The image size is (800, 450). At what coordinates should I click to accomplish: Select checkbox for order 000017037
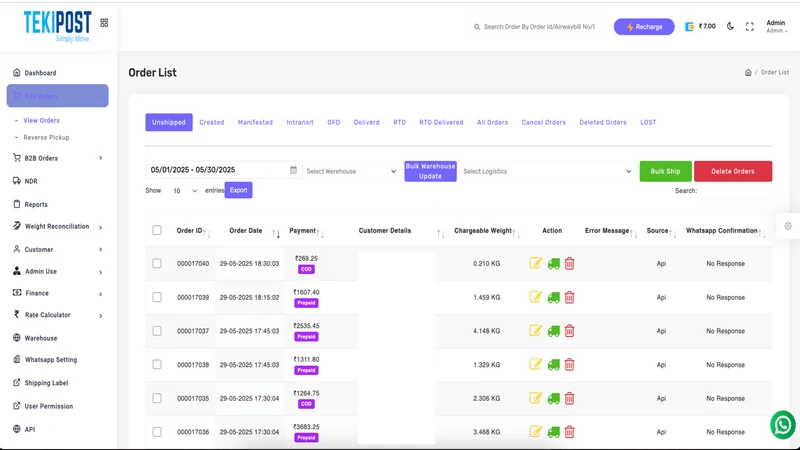(157, 331)
